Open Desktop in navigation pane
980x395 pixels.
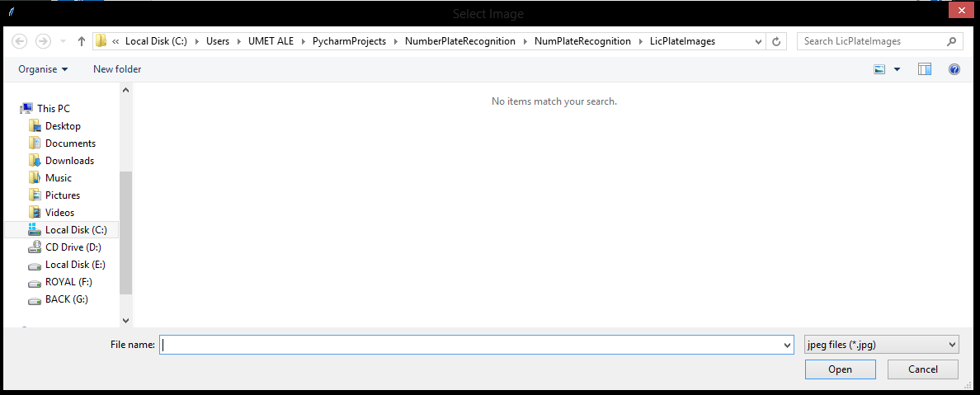click(64, 125)
